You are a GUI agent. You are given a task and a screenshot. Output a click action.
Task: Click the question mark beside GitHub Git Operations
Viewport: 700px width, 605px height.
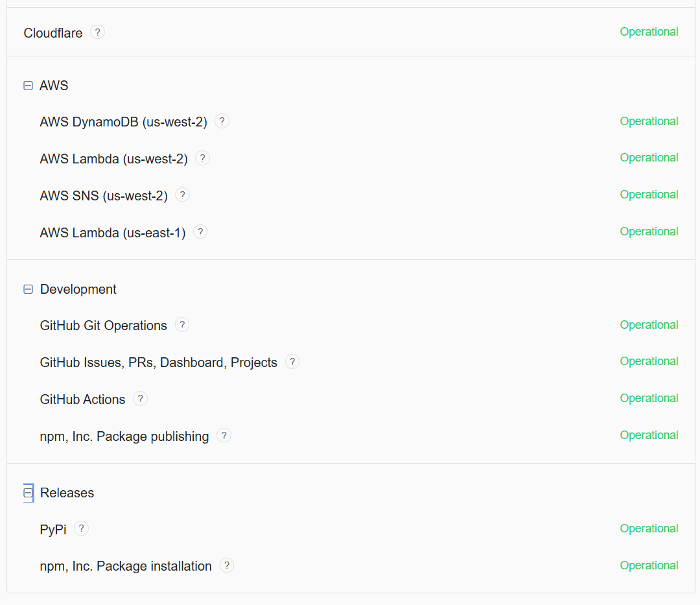182,325
